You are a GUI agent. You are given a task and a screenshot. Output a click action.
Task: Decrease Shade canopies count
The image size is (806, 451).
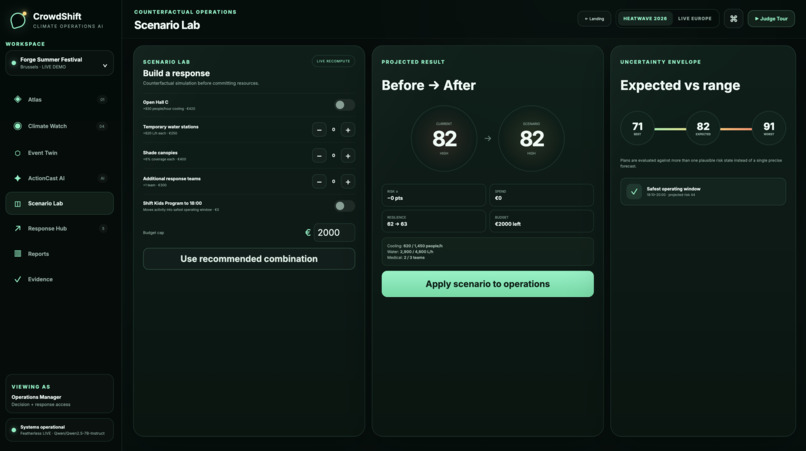pos(319,156)
